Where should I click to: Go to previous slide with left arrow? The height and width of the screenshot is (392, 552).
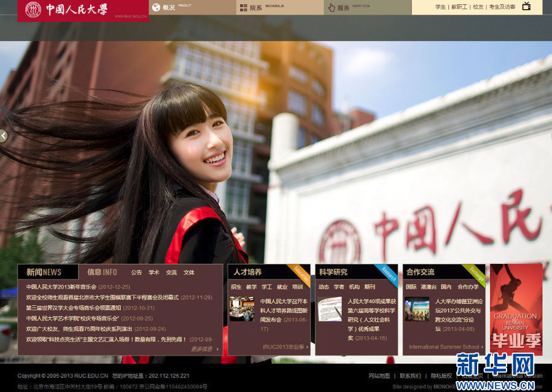(x=4, y=136)
